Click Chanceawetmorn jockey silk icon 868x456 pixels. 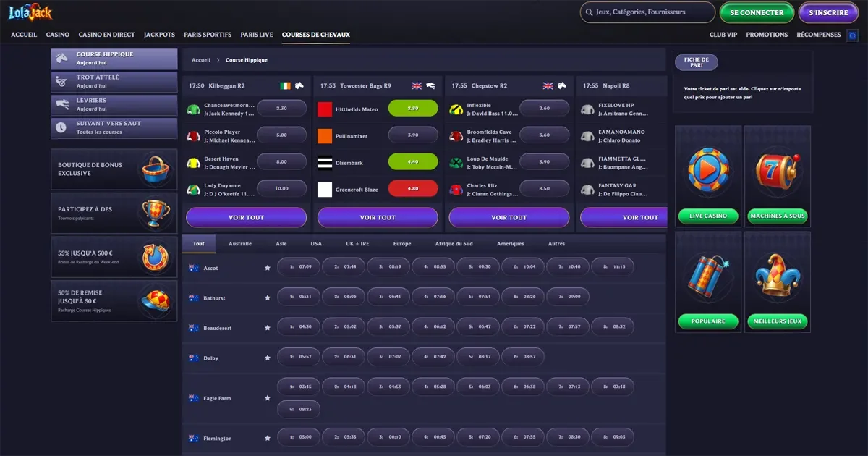point(193,109)
